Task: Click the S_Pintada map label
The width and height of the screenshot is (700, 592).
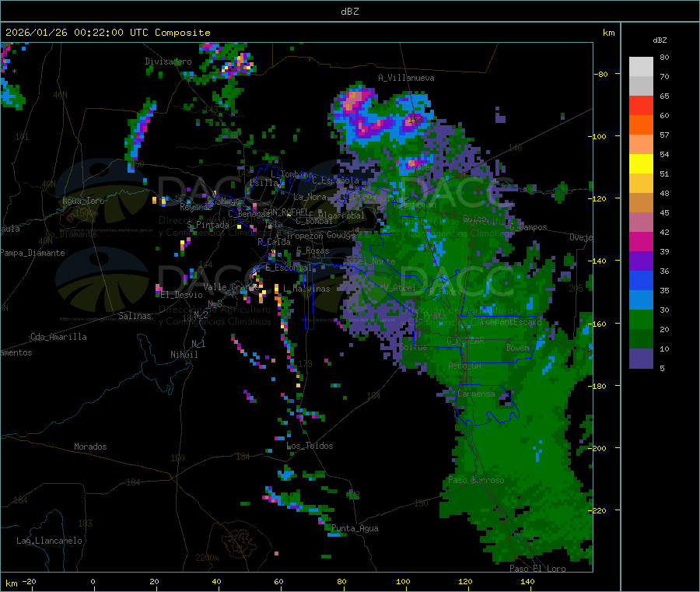Action: (208, 225)
